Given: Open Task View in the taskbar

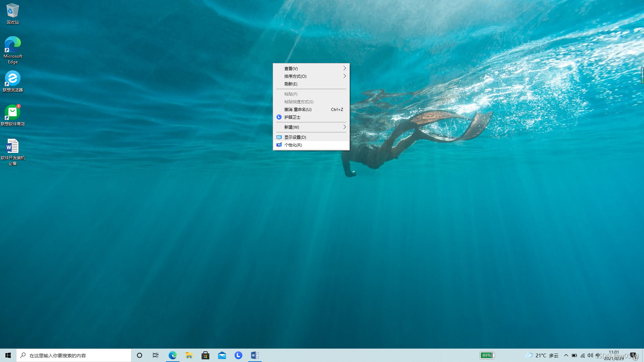Looking at the screenshot, I should pos(156,355).
